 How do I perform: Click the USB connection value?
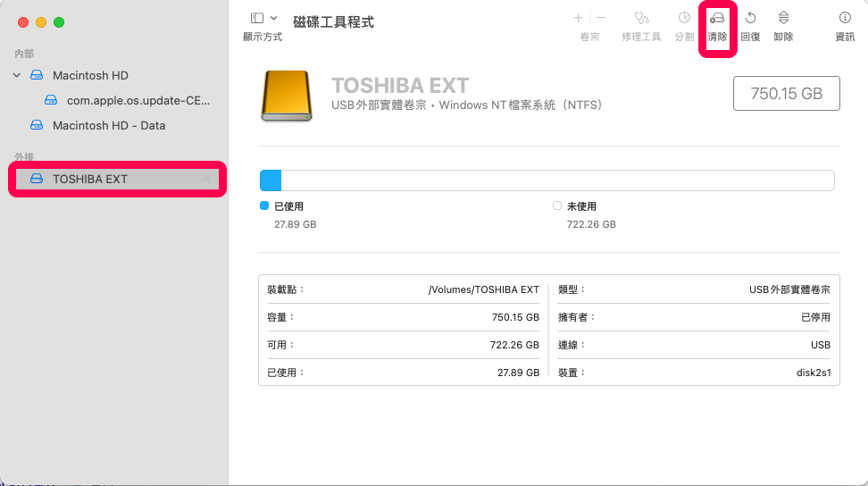tap(821, 345)
